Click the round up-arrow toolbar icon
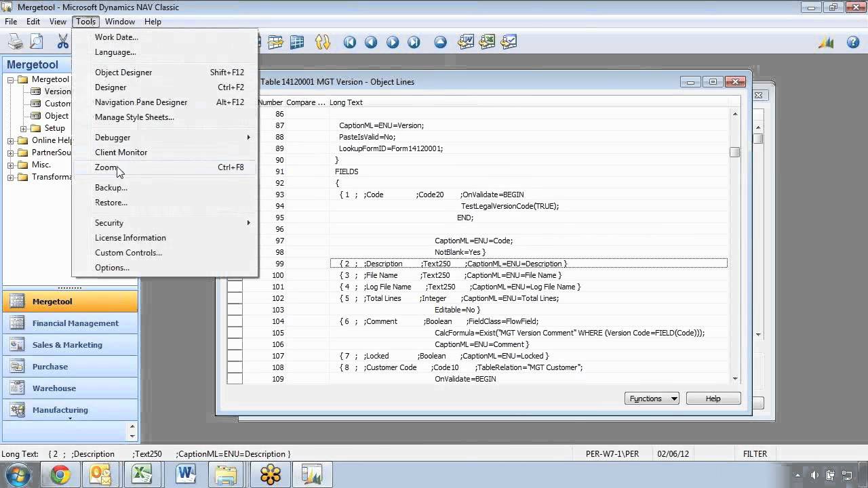The width and height of the screenshot is (868, 488). pos(441,42)
